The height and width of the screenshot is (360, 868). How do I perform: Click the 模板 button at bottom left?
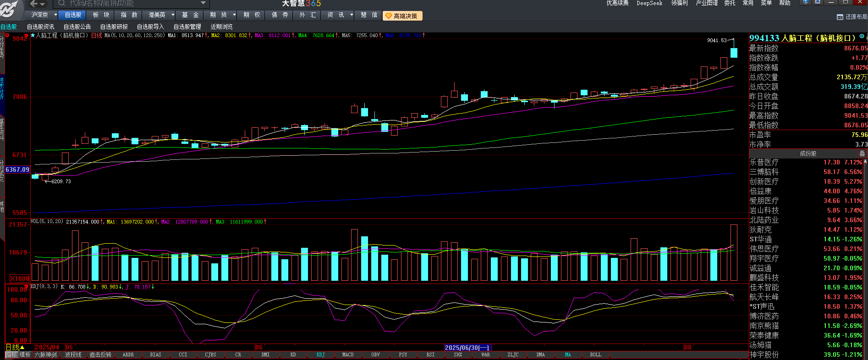coord(25,355)
